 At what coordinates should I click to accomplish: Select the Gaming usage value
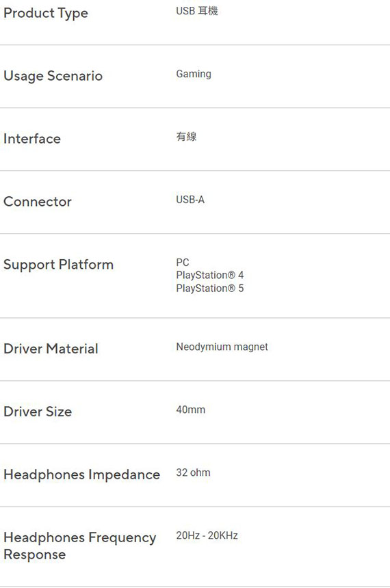pyautogui.click(x=194, y=75)
